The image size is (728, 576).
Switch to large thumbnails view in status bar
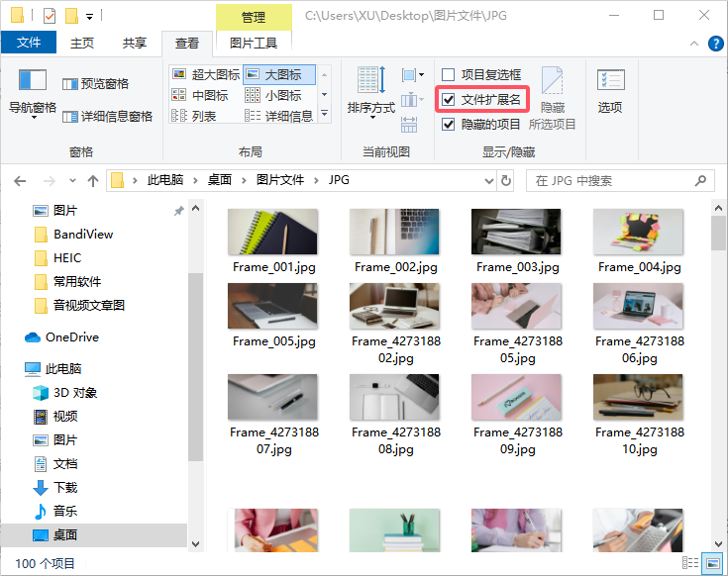[x=712, y=563]
